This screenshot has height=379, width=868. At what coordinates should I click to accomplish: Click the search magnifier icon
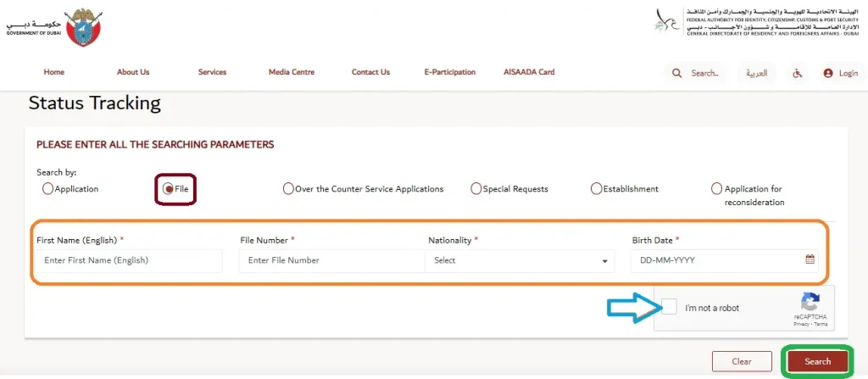point(676,73)
